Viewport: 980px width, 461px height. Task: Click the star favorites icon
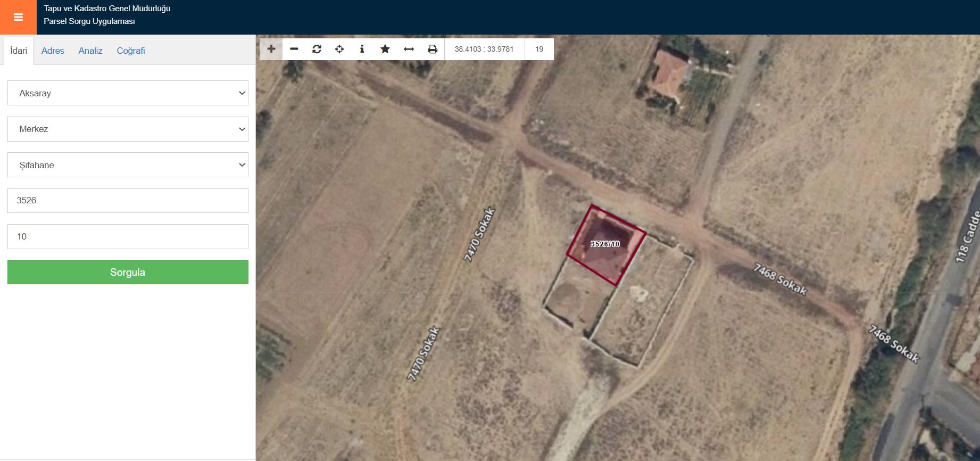[385, 49]
